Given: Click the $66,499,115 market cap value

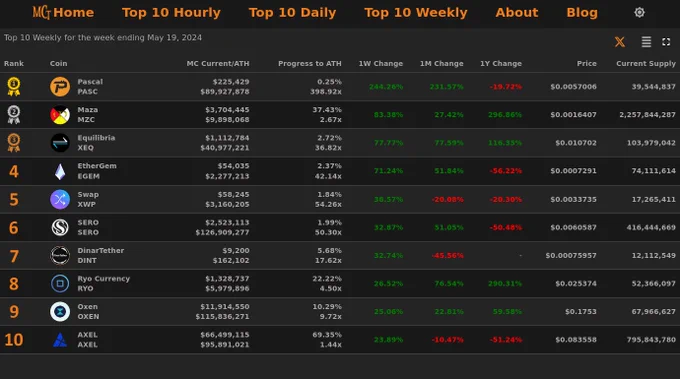Looking at the screenshot, I should pos(225,335).
